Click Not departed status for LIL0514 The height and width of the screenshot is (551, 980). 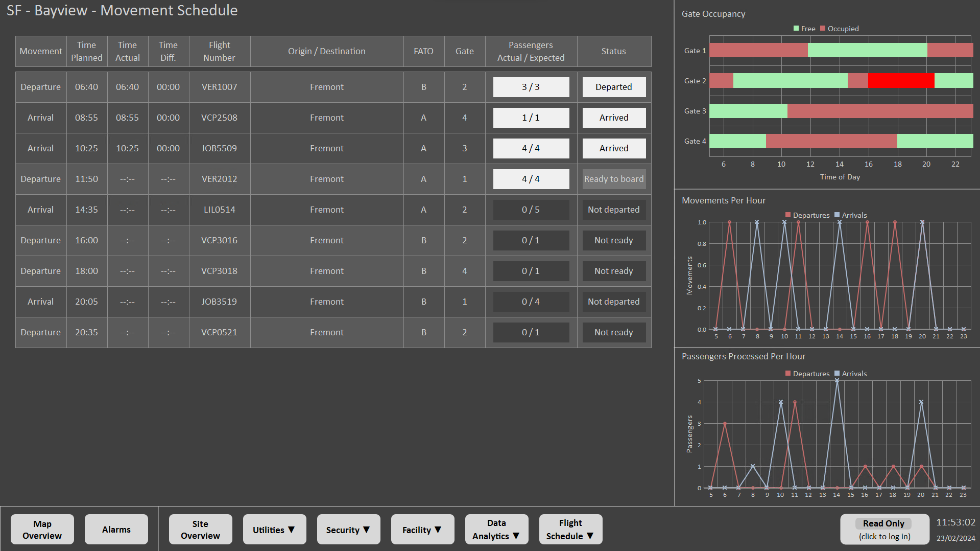614,210
